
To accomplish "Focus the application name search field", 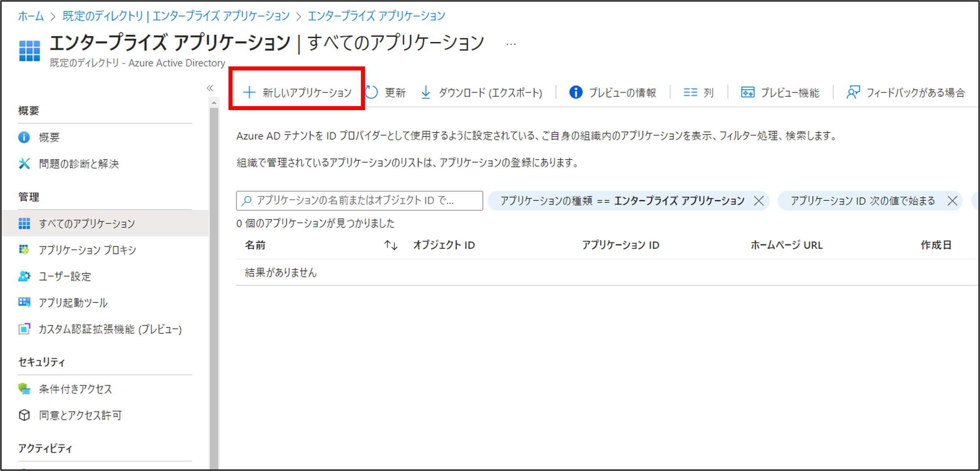I will pos(359,200).
